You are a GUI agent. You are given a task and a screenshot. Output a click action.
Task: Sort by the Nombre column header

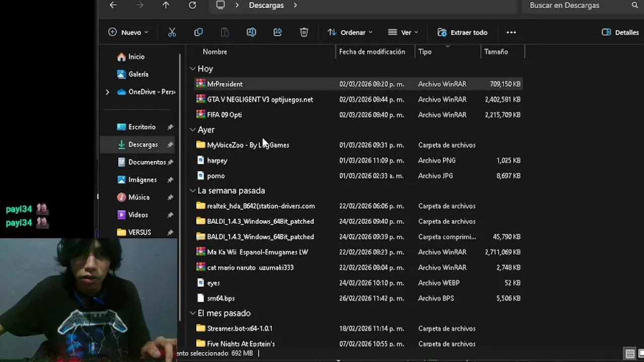point(215,52)
